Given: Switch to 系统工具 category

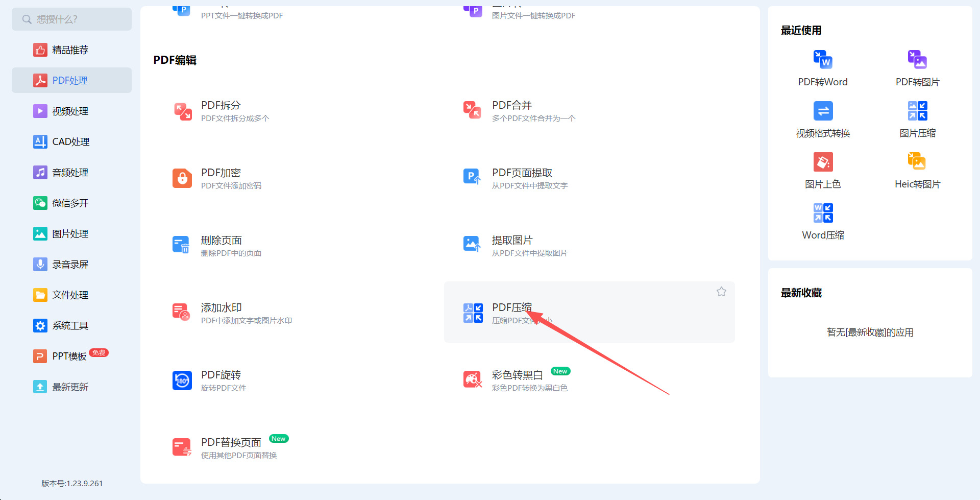Looking at the screenshot, I should 71,326.
